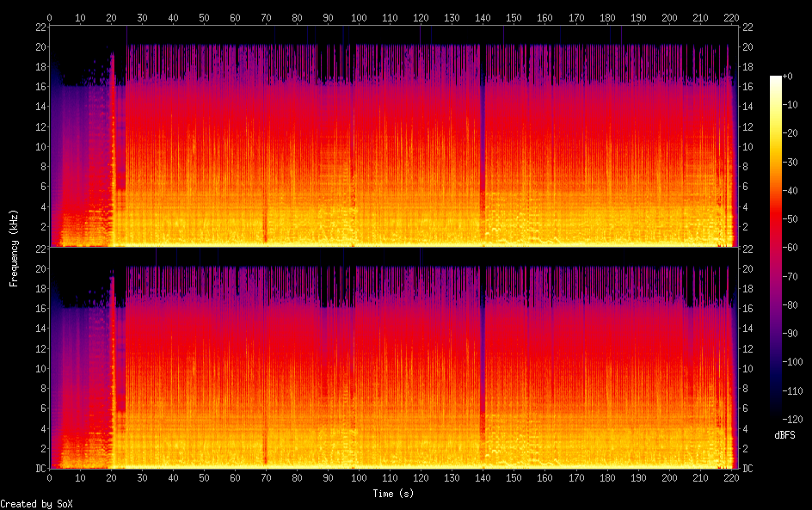Click the "Time (s)" axis title
The image size is (812, 510).
click(393, 494)
